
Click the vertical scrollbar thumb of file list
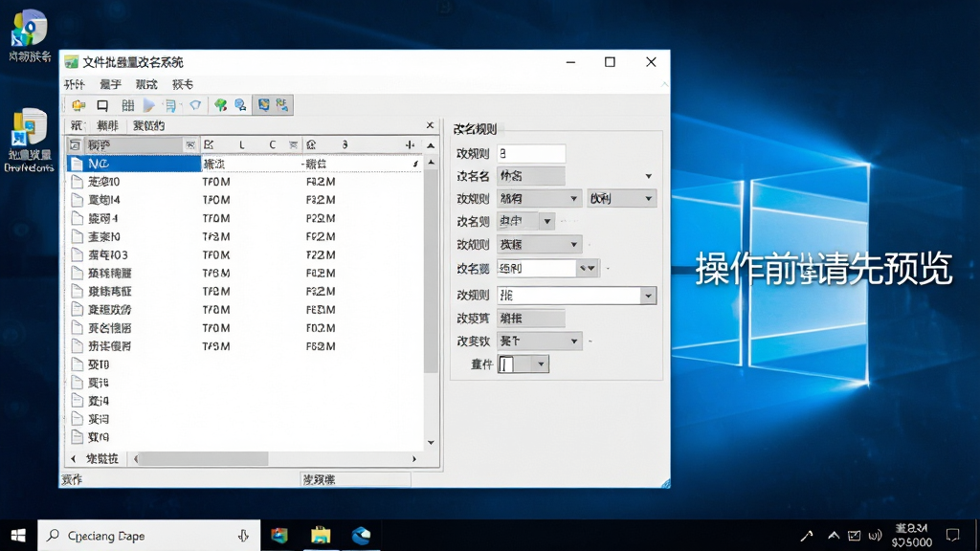[431, 271]
